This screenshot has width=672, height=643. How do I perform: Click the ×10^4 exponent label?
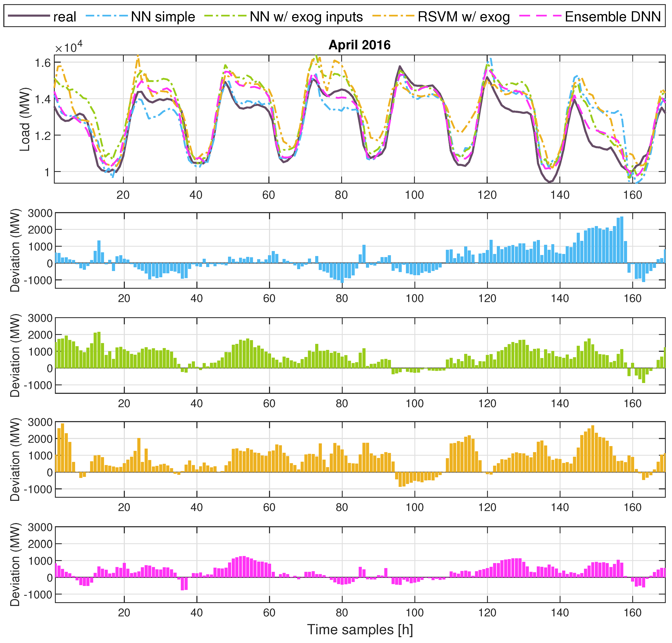(x=68, y=47)
